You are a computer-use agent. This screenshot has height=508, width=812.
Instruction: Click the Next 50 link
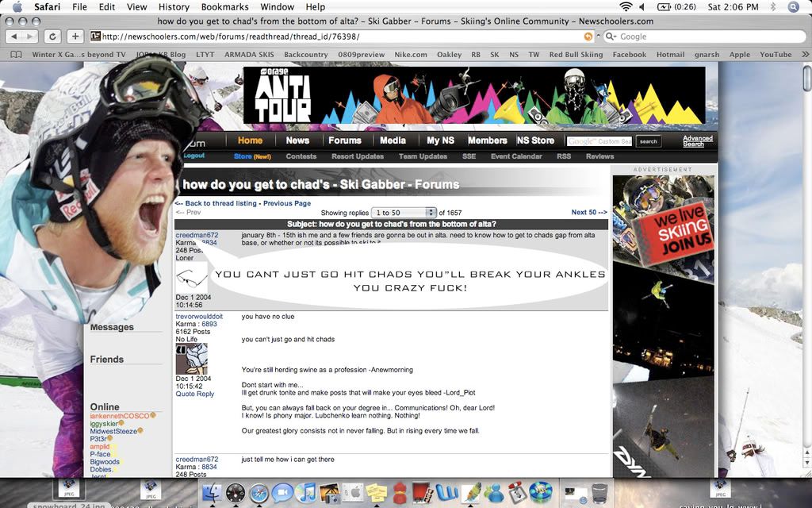588,213
